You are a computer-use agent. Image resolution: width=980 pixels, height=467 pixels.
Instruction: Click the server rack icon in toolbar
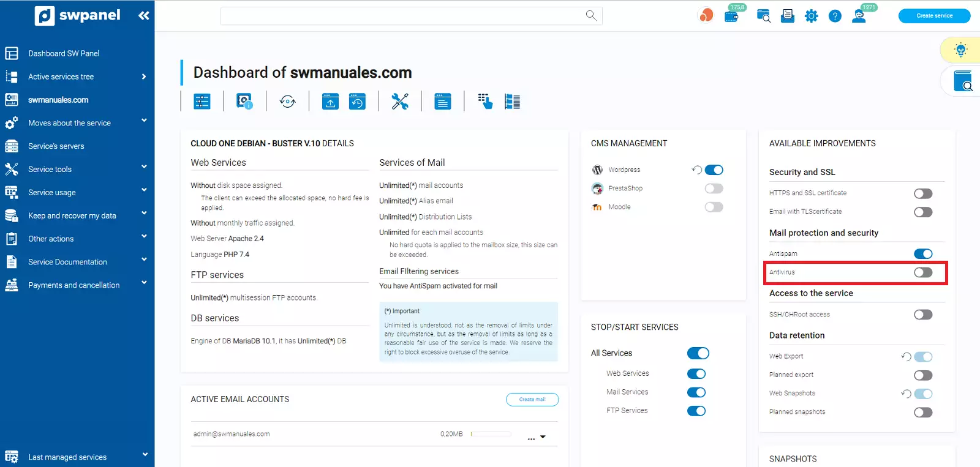click(512, 102)
